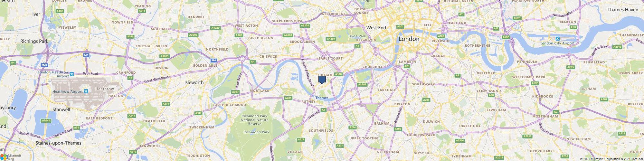Screen dimensions: 644x161
Task: Click the A3220 road shield near Shepherds Bush
Action: pyautogui.click(x=304, y=25)
